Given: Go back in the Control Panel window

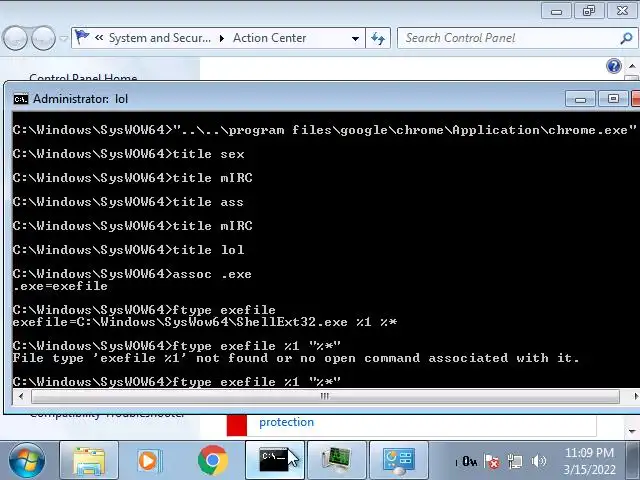Looking at the screenshot, I should [x=15, y=38].
